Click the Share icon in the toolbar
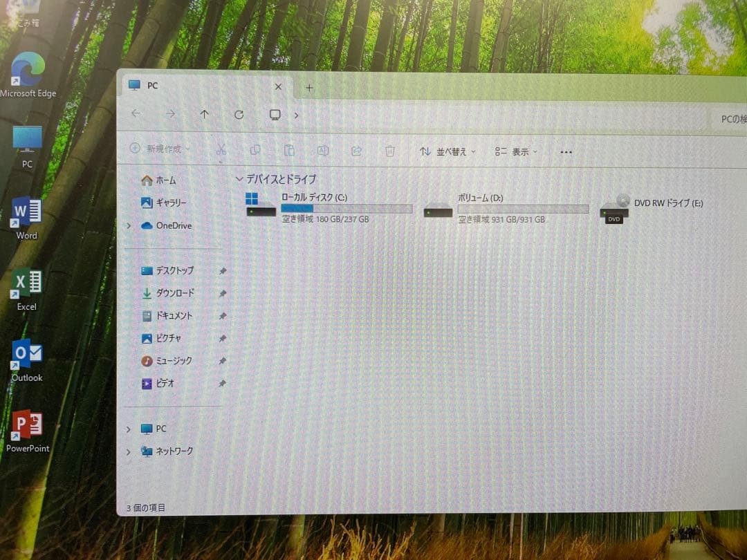This screenshot has height=560, width=747. point(356,151)
